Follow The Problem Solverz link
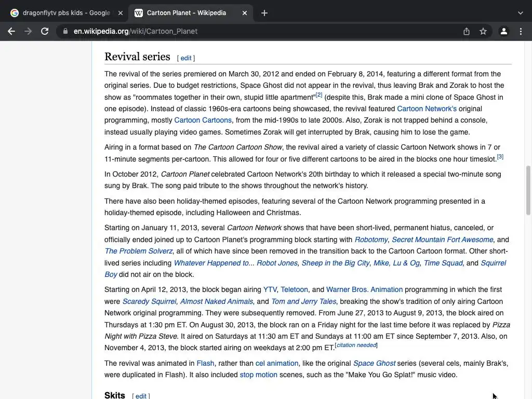 [x=138, y=251]
